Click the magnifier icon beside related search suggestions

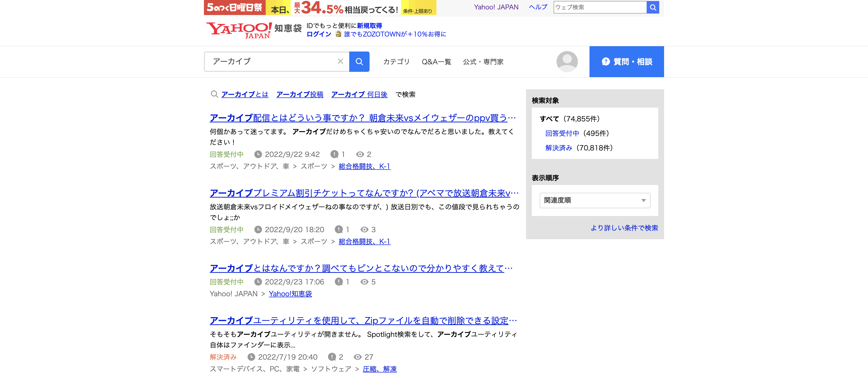[214, 94]
